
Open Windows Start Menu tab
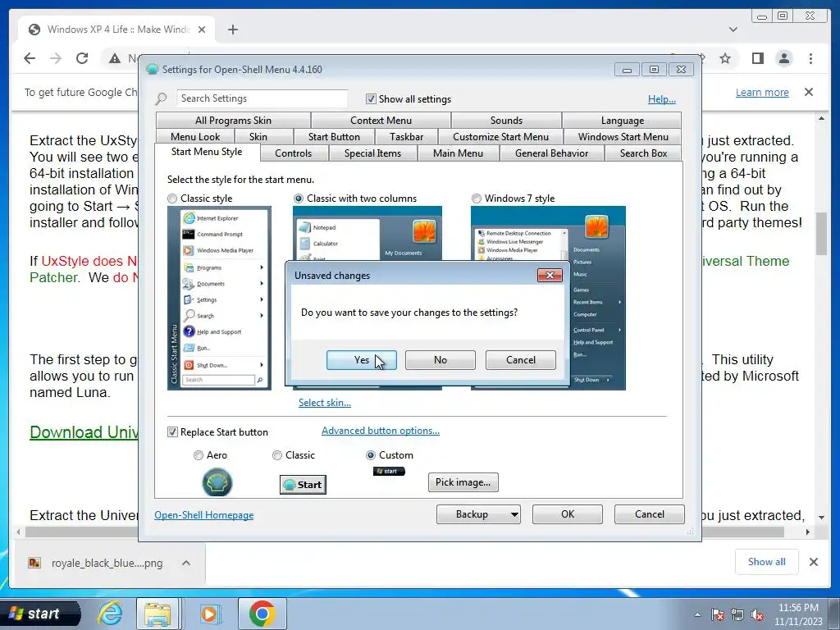[x=623, y=137]
